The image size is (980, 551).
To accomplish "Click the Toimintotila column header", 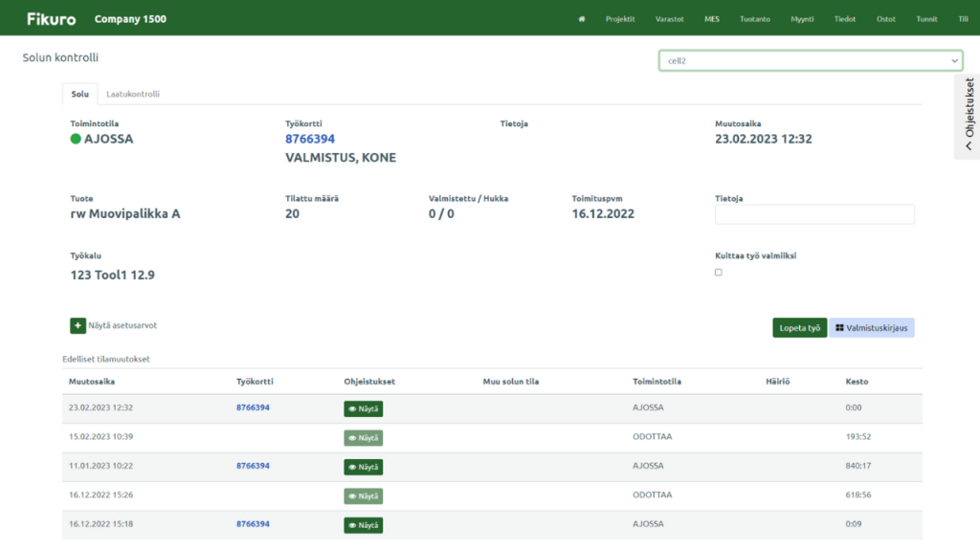I will pos(657,381).
